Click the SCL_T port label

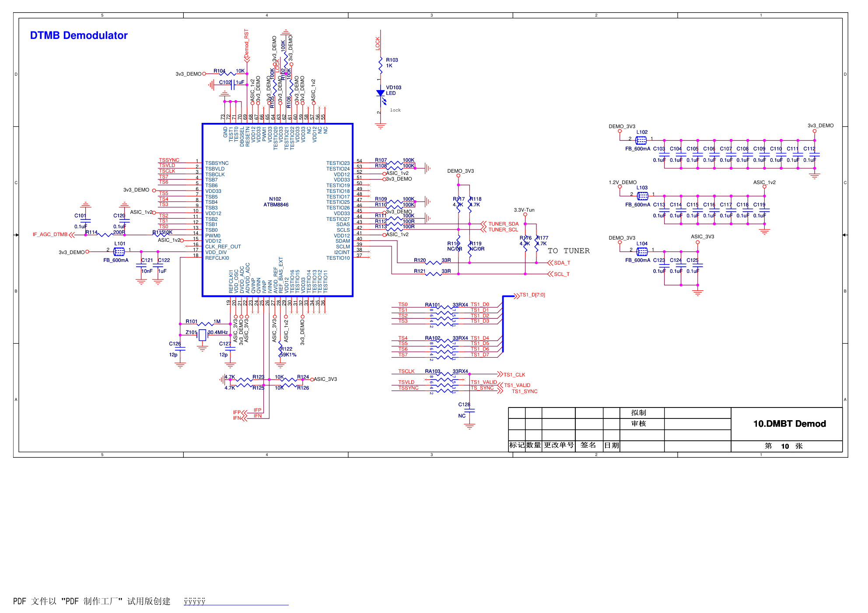562,274
